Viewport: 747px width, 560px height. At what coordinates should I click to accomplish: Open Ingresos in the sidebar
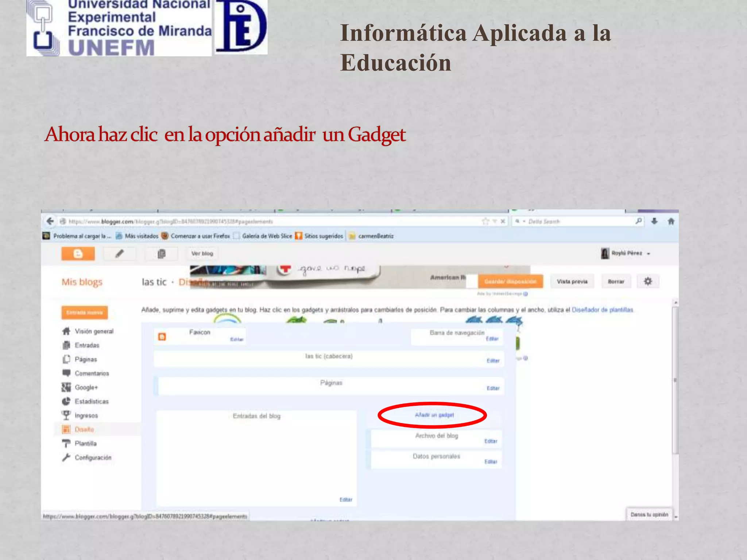point(86,416)
